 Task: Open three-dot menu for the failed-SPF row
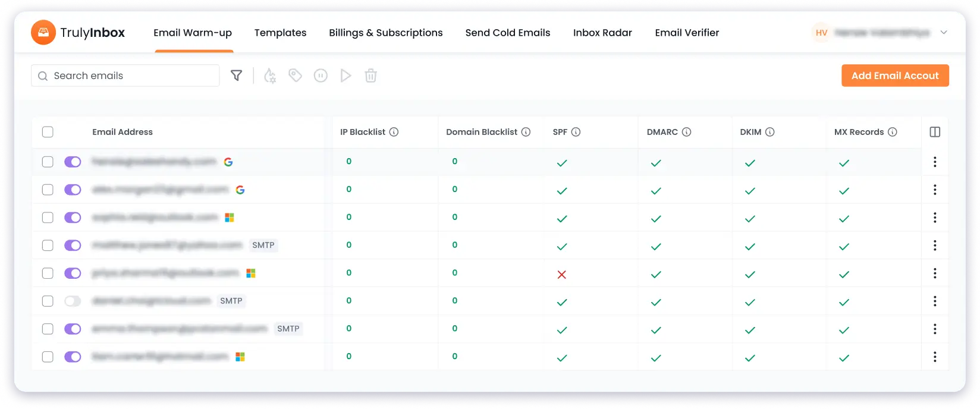pyautogui.click(x=935, y=273)
